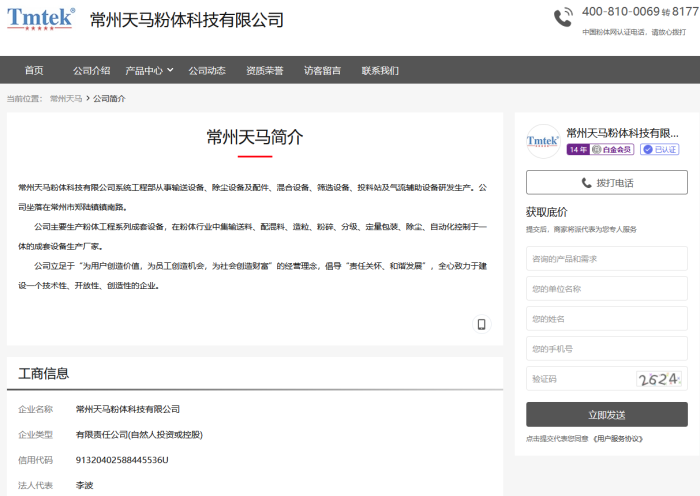
Task: Refresh the 2624 captcha image
Action: click(660, 379)
